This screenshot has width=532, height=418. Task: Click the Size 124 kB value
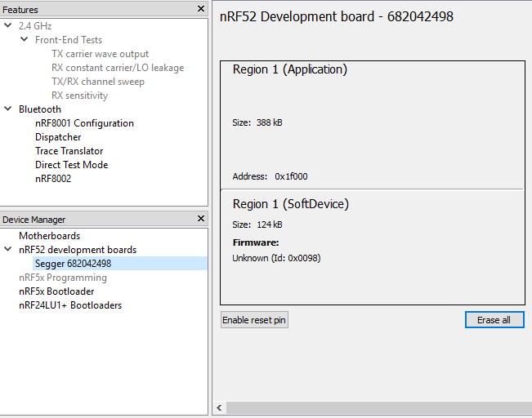pyautogui.click(x=270, y=225)
